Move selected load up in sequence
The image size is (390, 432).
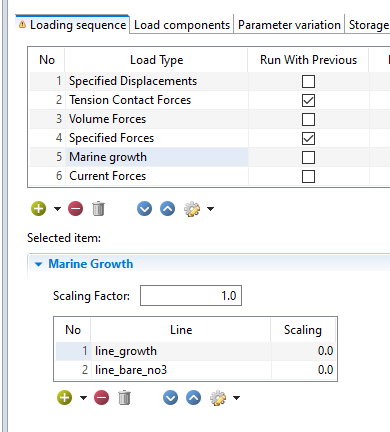click(167, 209)
